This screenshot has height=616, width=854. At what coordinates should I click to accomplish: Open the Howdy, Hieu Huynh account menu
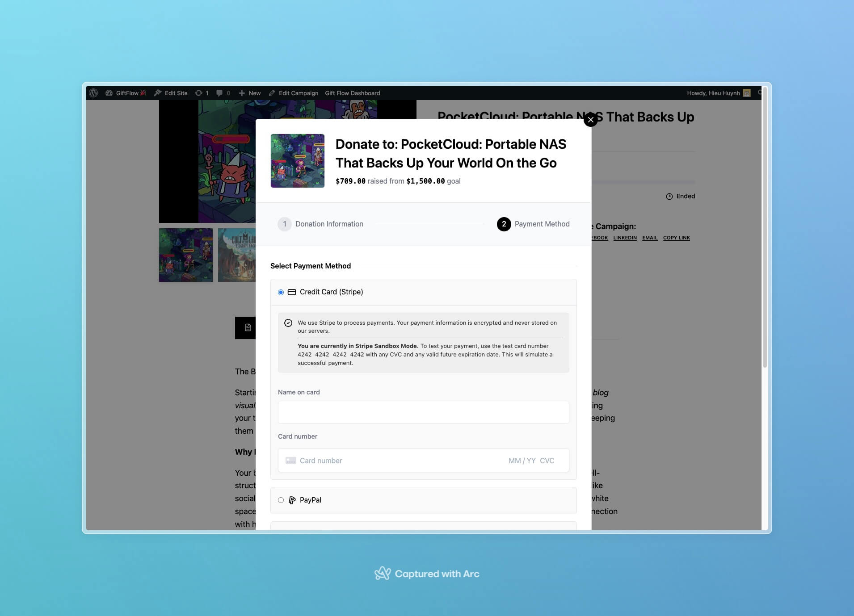(718, 93)
